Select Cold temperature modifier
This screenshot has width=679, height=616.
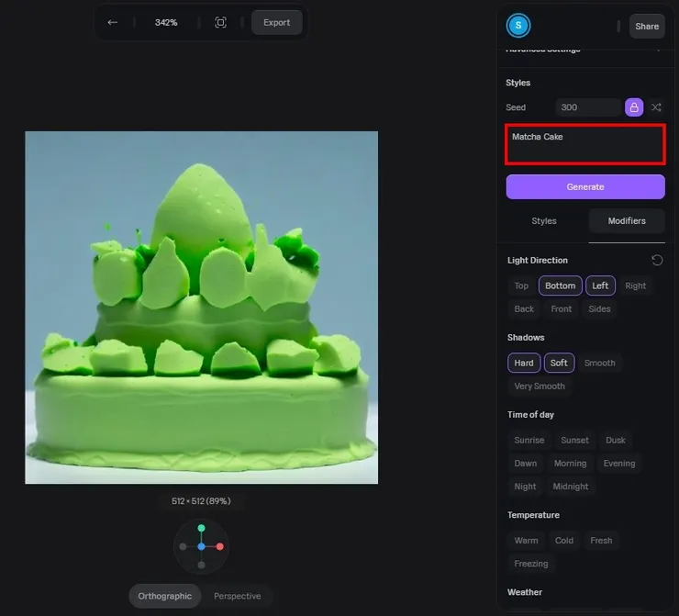pyautogui.click(x=564, y=541)
